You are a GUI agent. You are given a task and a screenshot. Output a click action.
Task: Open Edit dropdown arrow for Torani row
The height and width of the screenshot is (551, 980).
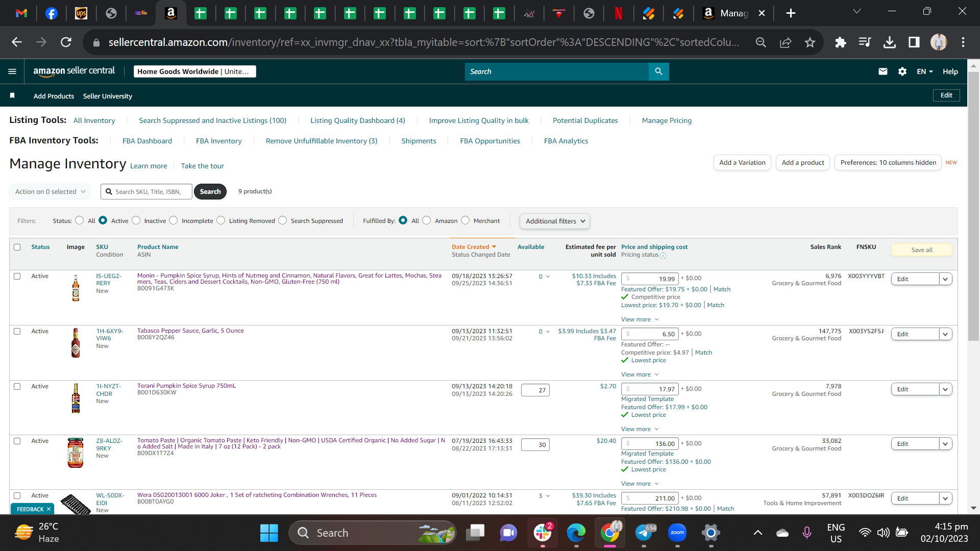pos(945,389)
